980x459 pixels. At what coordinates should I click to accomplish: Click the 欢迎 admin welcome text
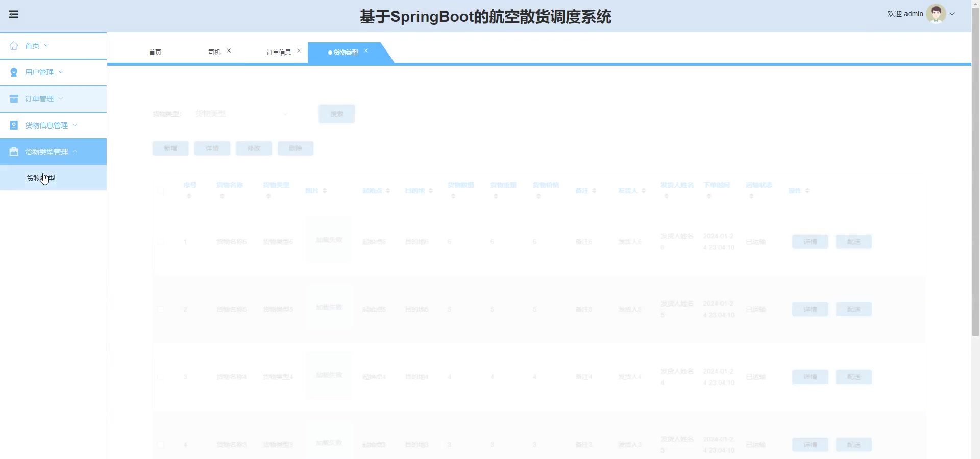point(905,14)
